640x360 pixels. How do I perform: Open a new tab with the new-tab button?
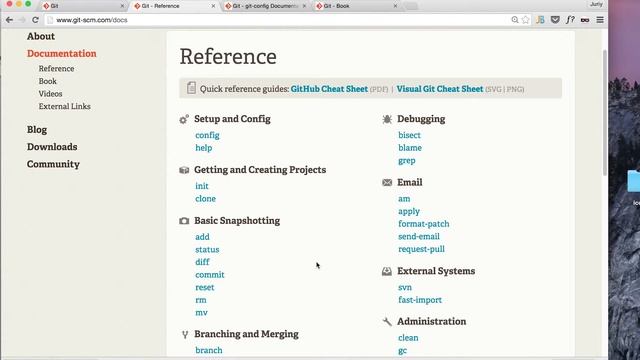point(411,6)
